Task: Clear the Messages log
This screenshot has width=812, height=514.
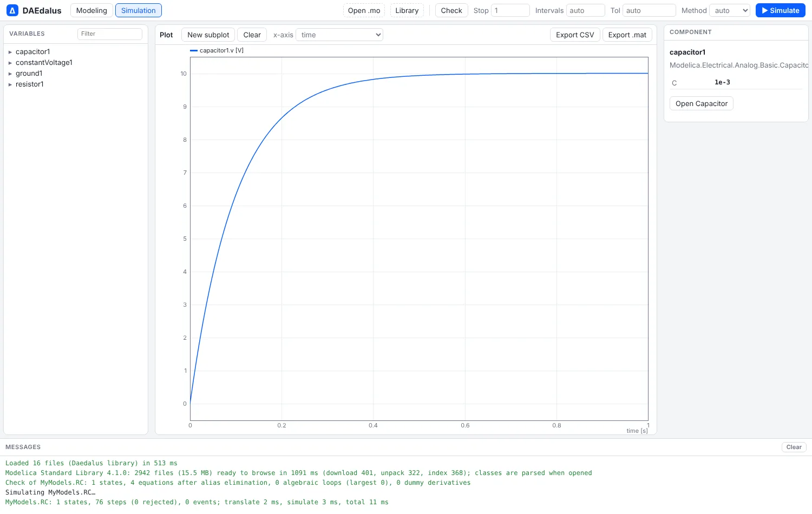Action: 794,447
